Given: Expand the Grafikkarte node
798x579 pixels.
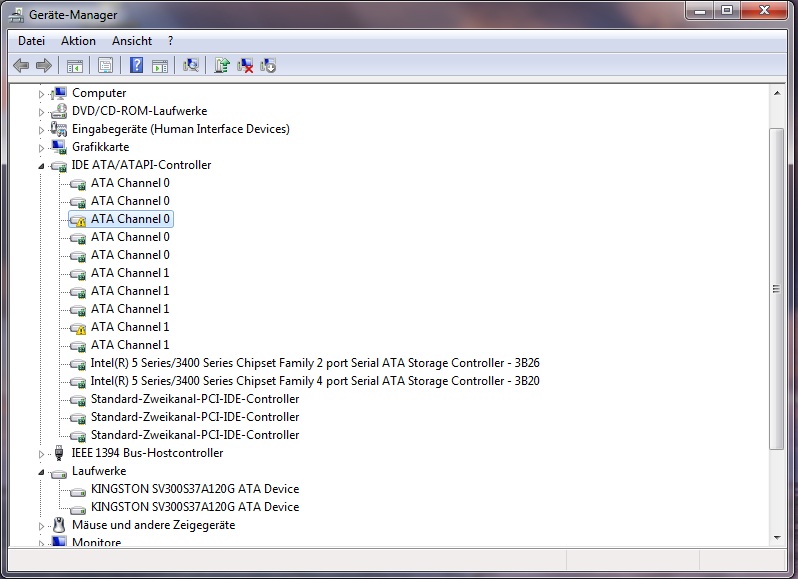Looking at the screenshot, I should pos(41,148).
